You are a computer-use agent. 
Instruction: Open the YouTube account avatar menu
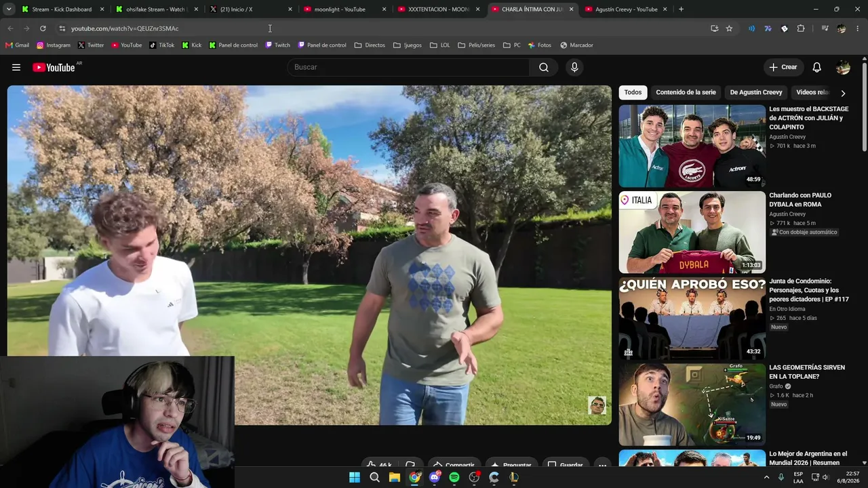click(x=843, y=67)
